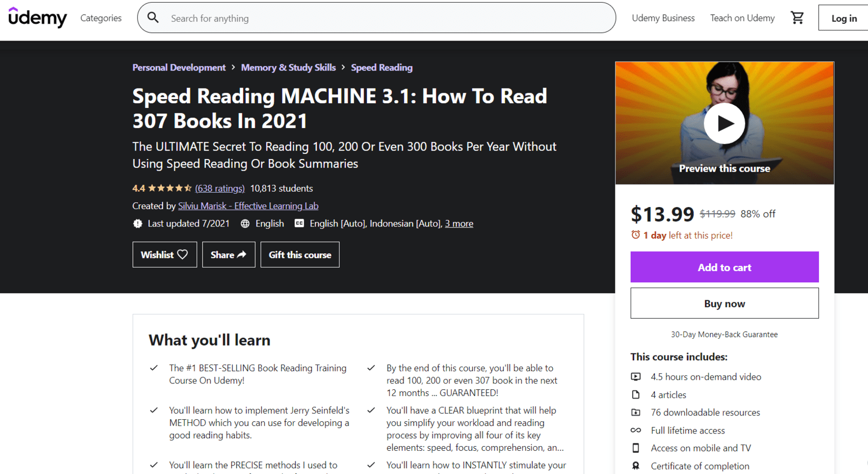
Task: Click the globe icon next to English
Action: point(245,223)
